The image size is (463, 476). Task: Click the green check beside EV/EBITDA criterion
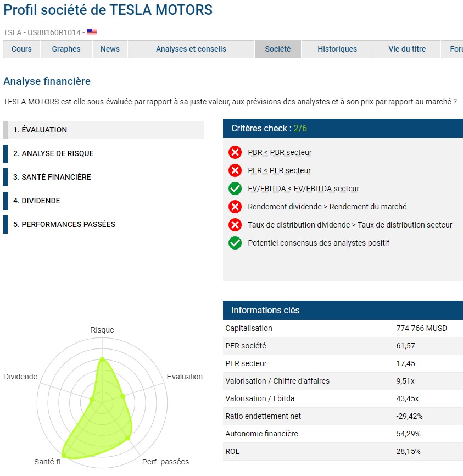coord(235,189)
